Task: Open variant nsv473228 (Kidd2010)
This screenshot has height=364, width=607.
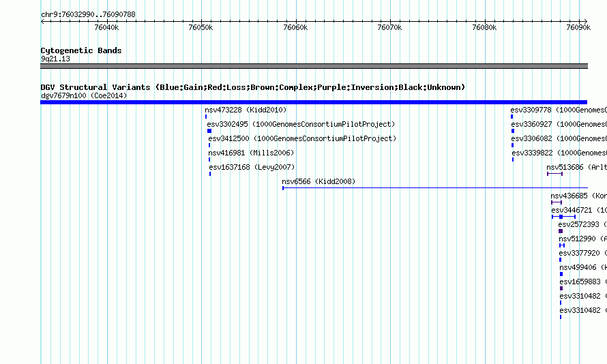Action: pos(246,110)
